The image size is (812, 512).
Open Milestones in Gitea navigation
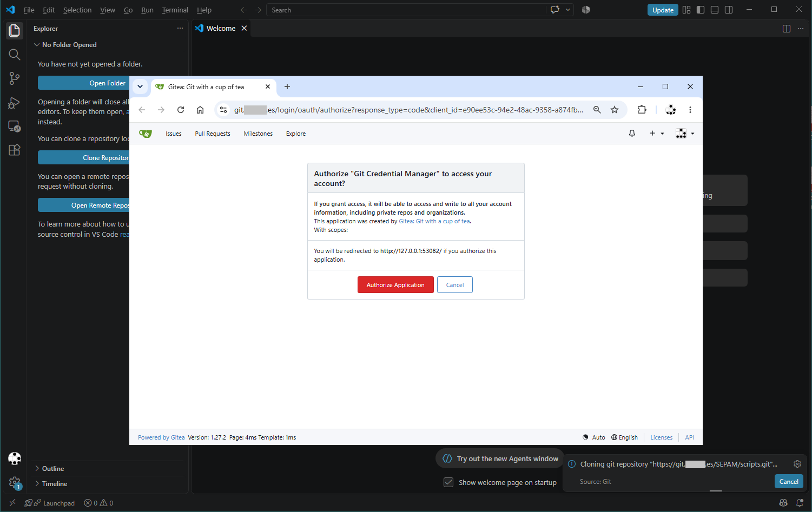click(x=258, y=134)
